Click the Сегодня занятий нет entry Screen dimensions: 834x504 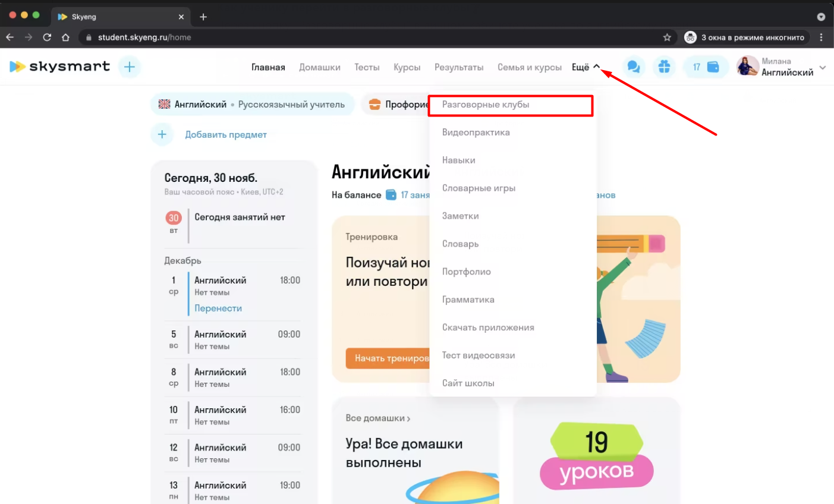[240, 218]
